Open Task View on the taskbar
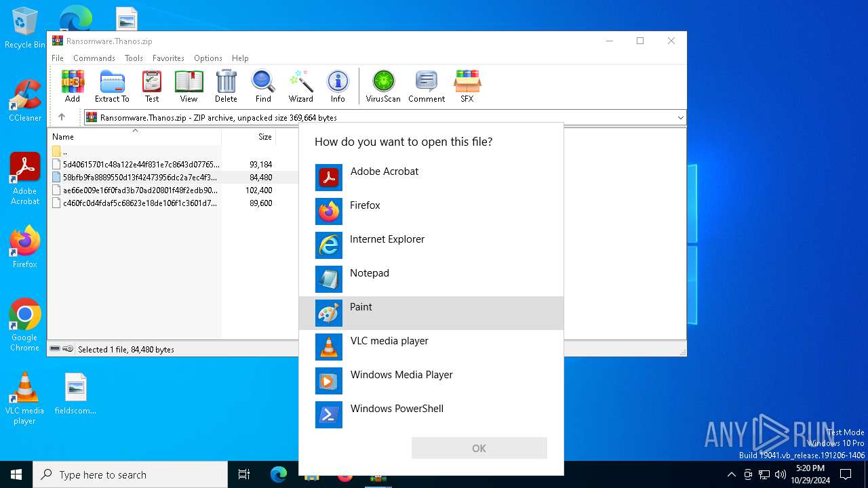Viewport: 868px width, 488px height. [x=244, y=474]
